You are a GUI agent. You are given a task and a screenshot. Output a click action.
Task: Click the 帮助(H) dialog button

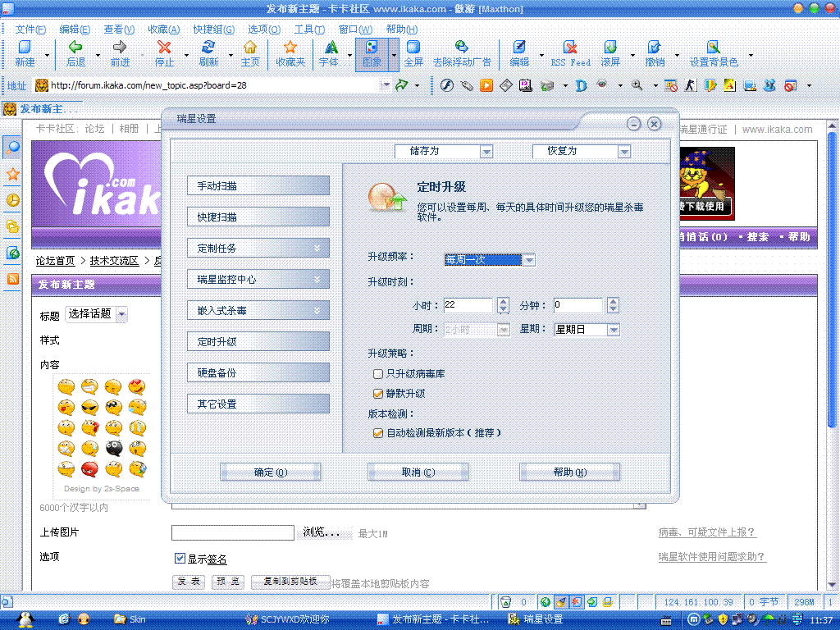570,472
